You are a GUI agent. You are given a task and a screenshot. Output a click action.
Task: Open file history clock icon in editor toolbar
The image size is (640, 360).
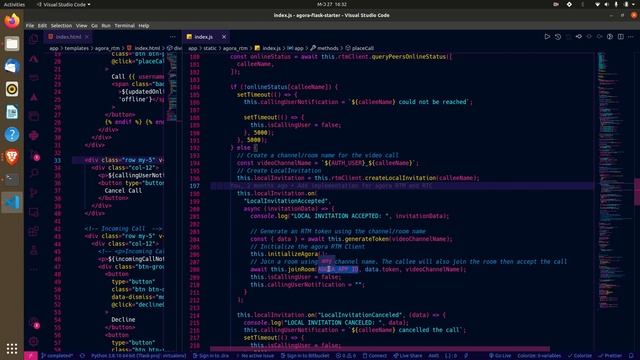tap(558, 37)
